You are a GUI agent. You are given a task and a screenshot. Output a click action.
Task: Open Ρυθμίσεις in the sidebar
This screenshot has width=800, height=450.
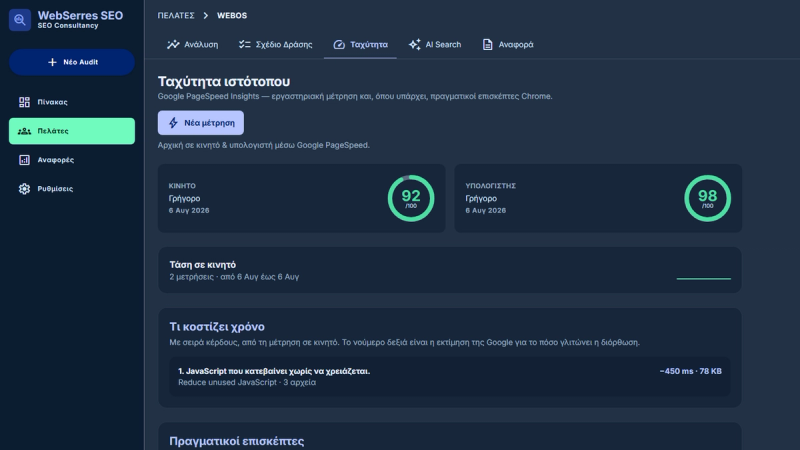[x=72, y=189]
